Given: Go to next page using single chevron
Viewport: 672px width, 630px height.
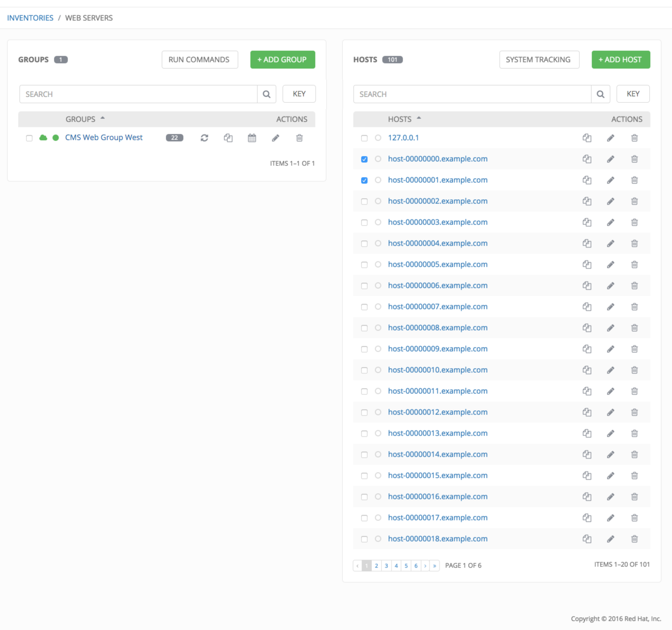Looking at the screenshot, I should pos(425,566).
